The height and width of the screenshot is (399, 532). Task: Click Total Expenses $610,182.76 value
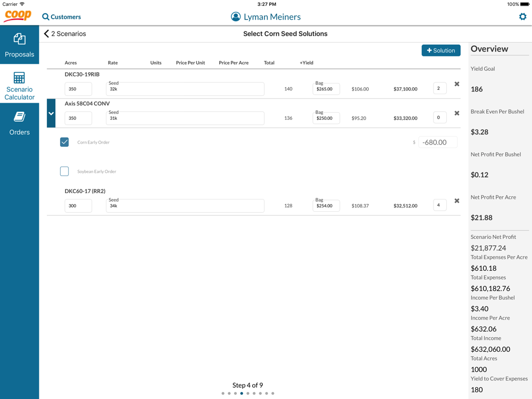[x=491, y=288]
